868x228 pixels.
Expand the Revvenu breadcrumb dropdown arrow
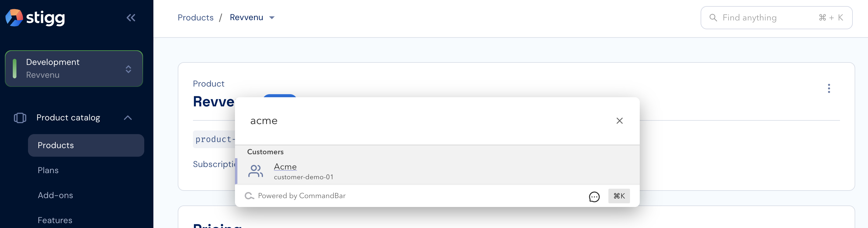point(272,18)
